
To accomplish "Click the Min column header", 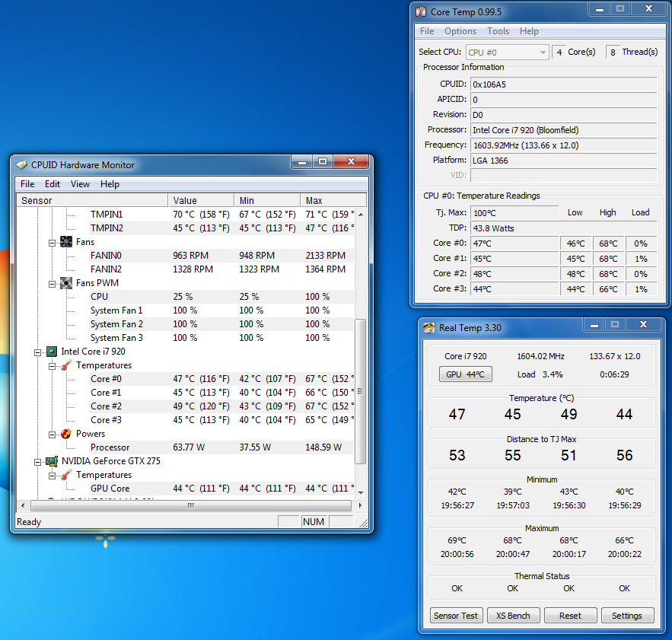I will (x=267, y=200).
